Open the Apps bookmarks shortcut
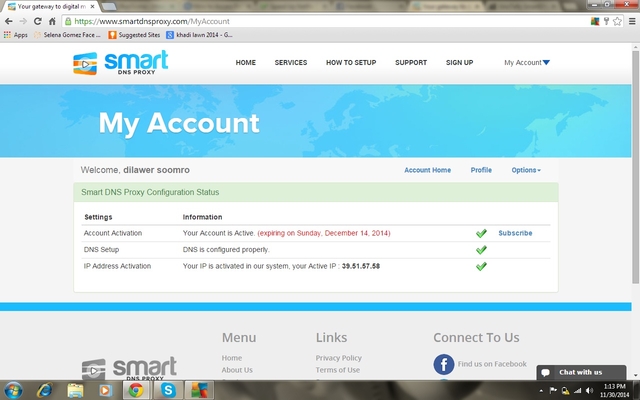The height and width of the screenshot is (400, 640). [x=16, y=35]
